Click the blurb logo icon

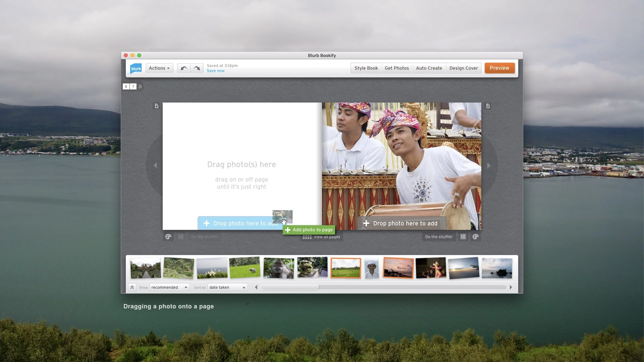point(136,68)
